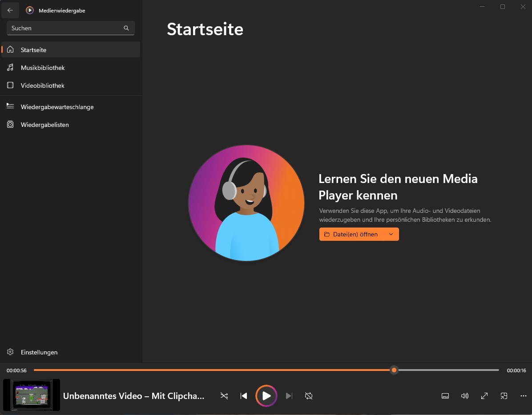Click the Medienwiedergabe app logo icon
The image size is (532, 415).
pos(30,10)
